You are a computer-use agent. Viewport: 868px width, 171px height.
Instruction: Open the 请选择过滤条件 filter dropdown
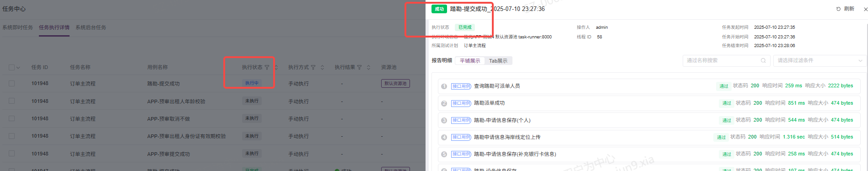pyautogui.click(x=820, y=60)
